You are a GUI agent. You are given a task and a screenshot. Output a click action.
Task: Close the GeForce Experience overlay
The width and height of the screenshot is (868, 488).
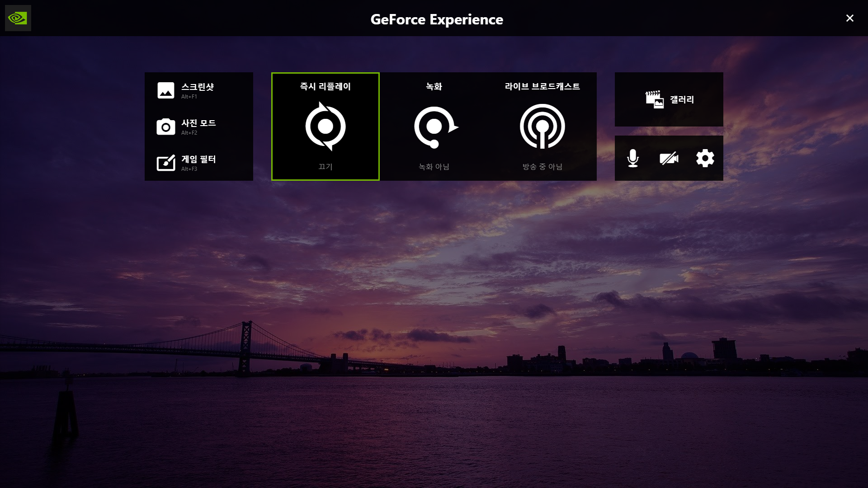(849, 18)
